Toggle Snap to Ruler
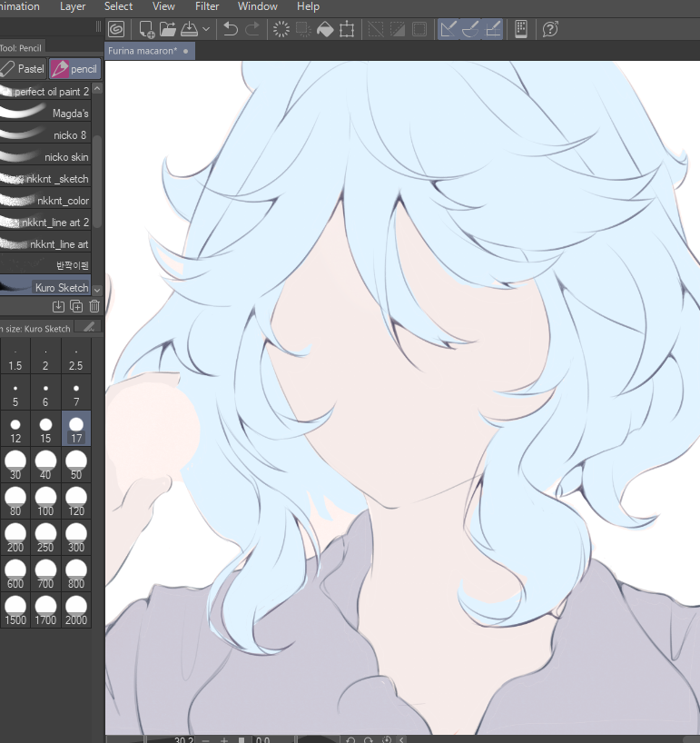 tap(448, 29)
